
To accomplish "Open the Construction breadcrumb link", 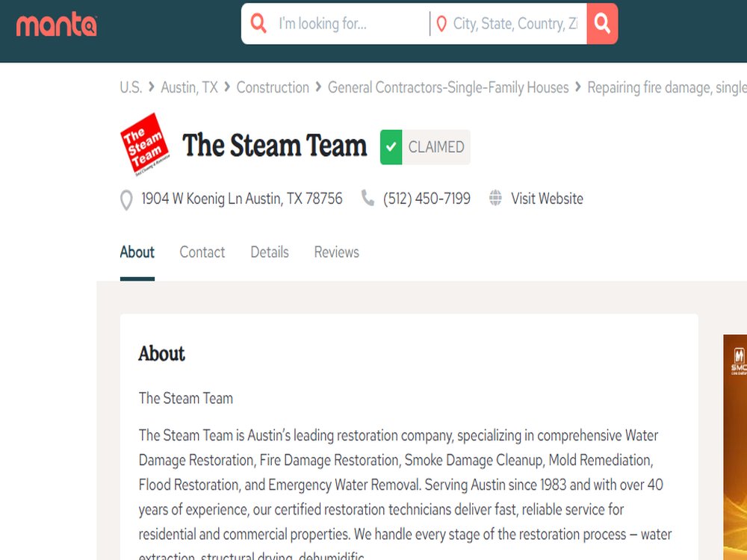I will coord(273,87).
